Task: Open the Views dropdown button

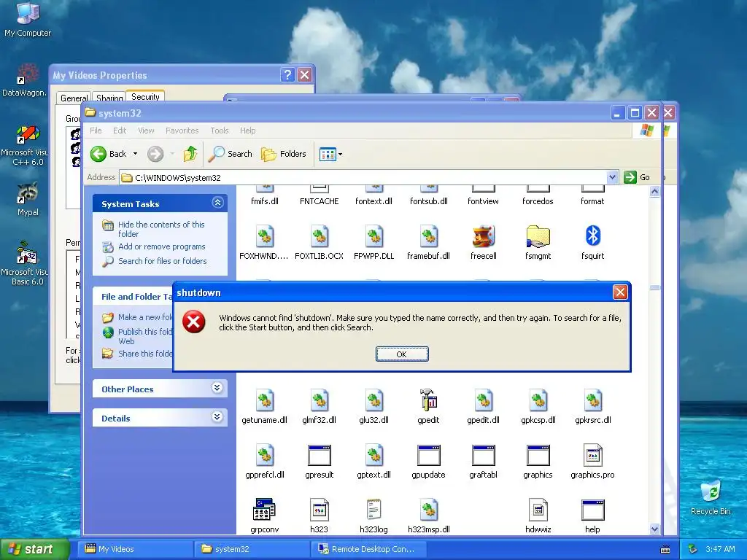Action: point(330,155)
